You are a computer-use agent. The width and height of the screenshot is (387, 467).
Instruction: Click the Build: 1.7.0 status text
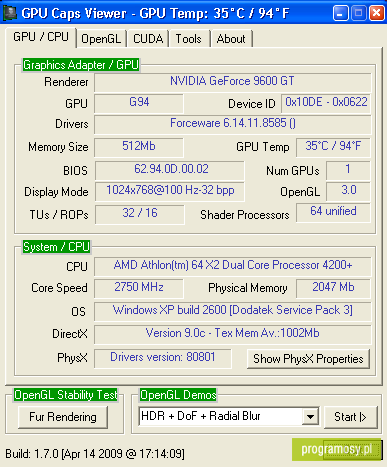pyautogui.click(x=95, y=454)
